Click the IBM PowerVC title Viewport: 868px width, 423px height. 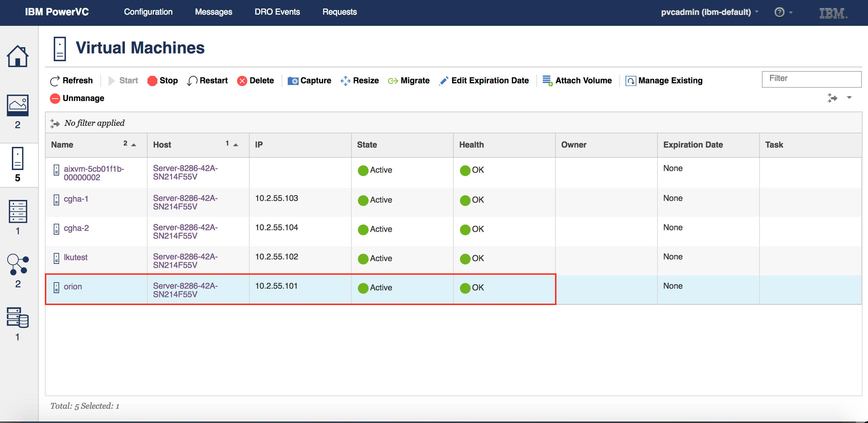point(57,12)
